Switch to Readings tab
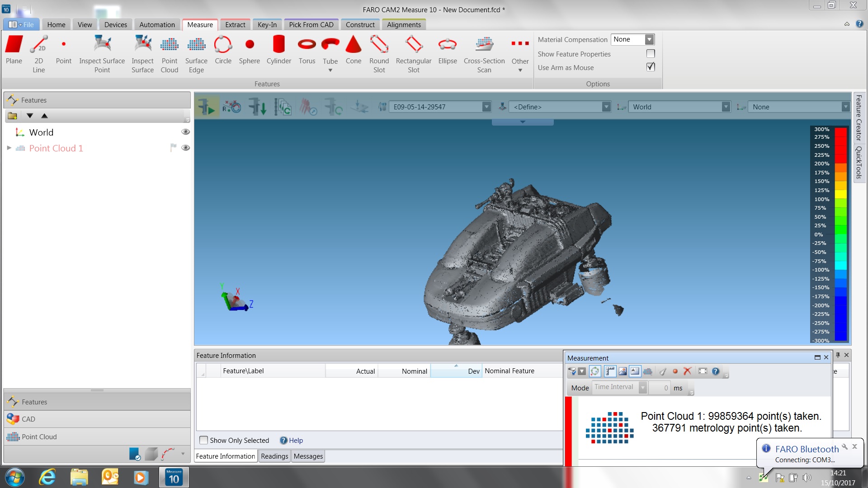This screenshot has height=488, width=868. coord(274,456)
